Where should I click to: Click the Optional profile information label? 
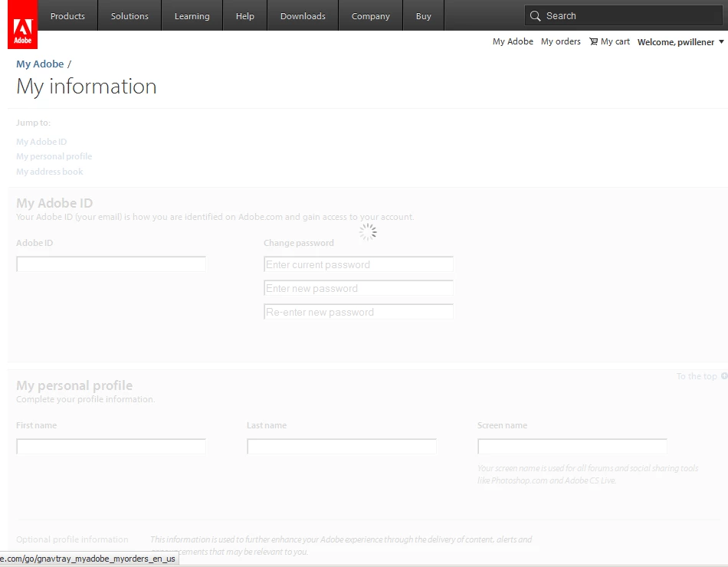pyautogui.click(x=72, y=539)
